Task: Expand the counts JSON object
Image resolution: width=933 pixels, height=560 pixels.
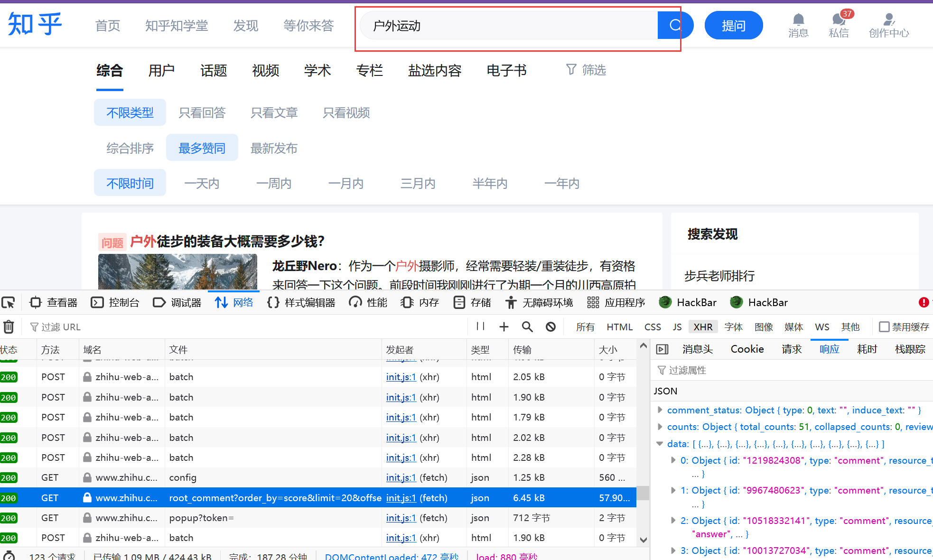Action: [660, 426]
